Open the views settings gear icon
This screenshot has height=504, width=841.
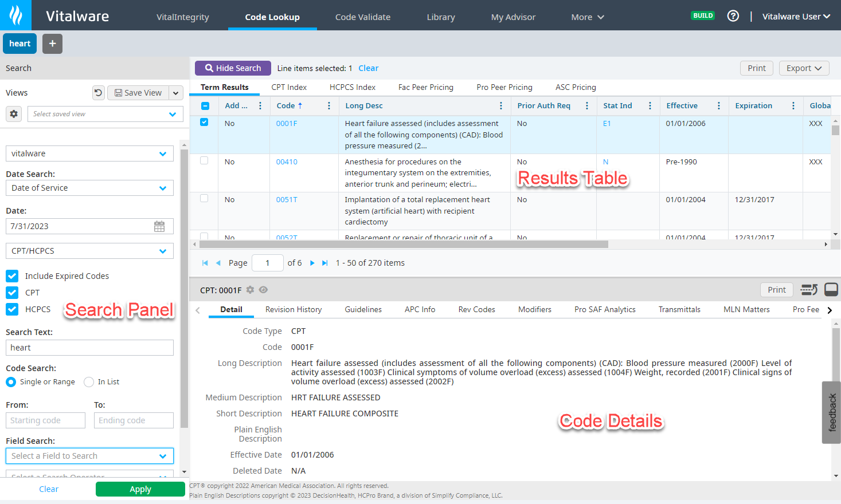click(x=14, y=114)
